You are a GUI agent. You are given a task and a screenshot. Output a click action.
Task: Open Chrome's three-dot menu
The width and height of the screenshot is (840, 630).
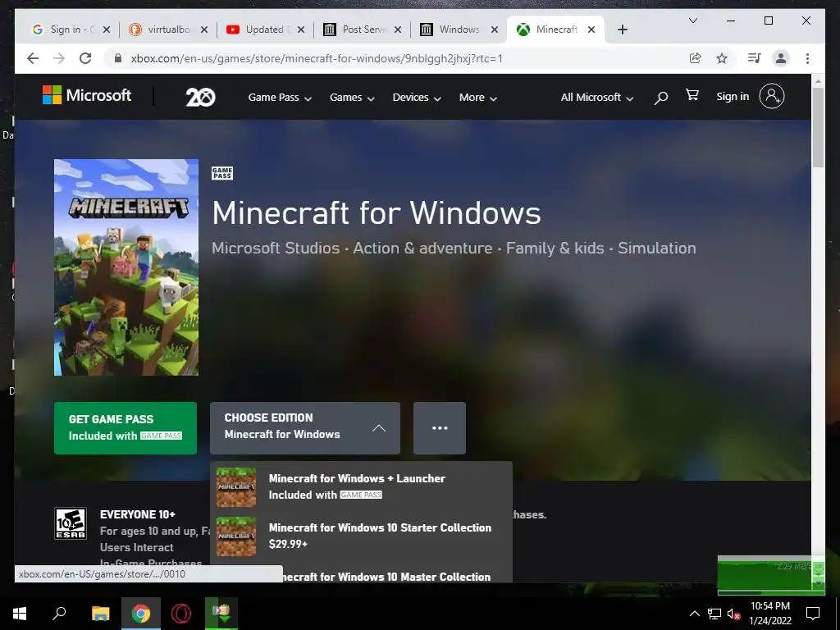point(807,58)
